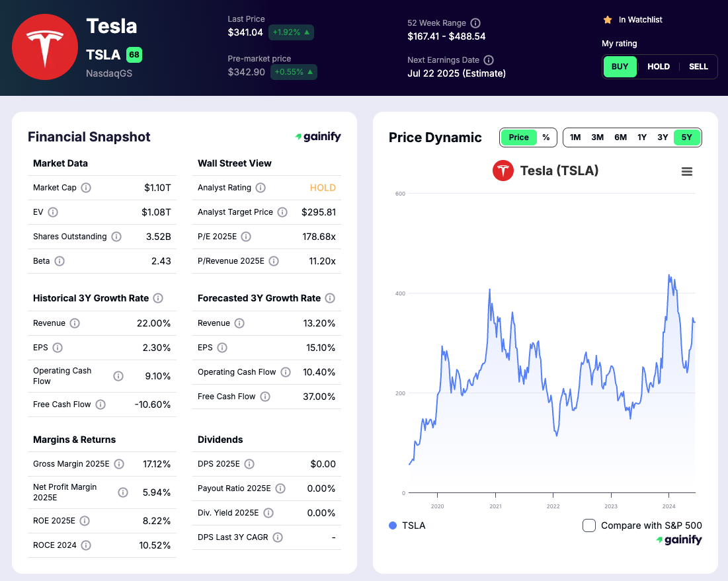Toggle TSLA series in chart legend
The height and width of the screenshot is (581, 728).
(x=407, y=525)
